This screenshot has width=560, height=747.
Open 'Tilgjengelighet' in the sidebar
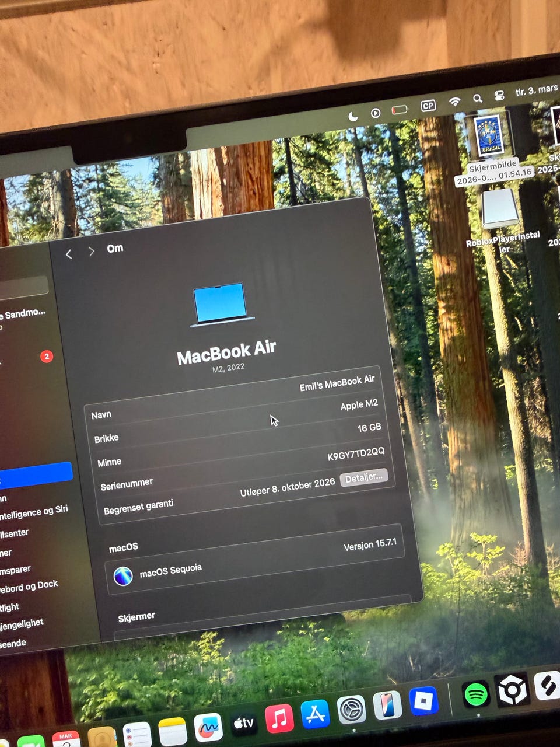(22, 624)
